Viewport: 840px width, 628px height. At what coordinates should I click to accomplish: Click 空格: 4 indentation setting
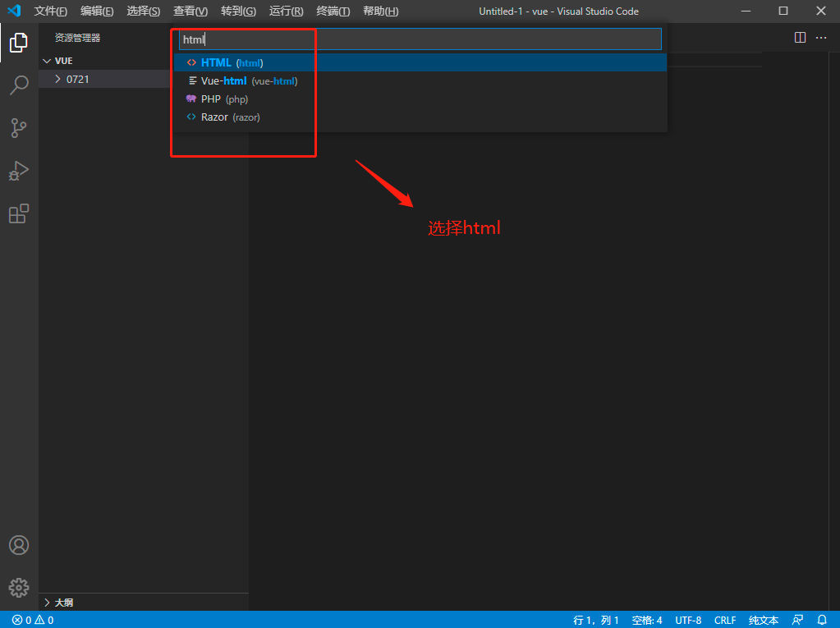coord(646,620)
